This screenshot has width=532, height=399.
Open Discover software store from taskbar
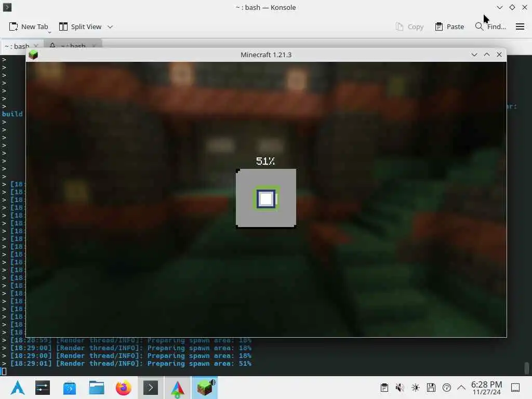[x=70, y=388]
